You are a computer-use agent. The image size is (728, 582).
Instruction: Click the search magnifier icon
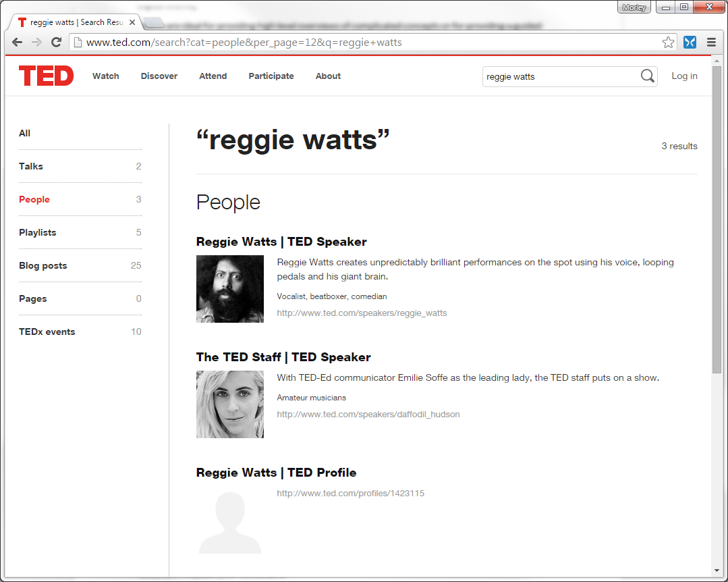(x=647, y=76)
